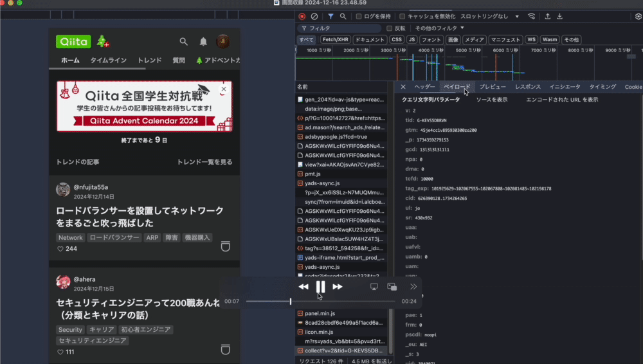
Task: Open network search magnifier in DevTools
Action: coord(343,17)
